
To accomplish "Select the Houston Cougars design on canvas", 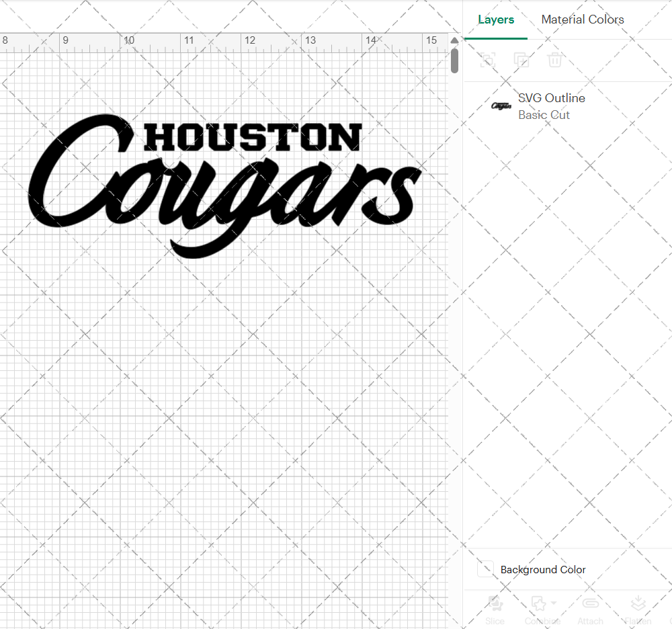I will click(x=225, y=185).
